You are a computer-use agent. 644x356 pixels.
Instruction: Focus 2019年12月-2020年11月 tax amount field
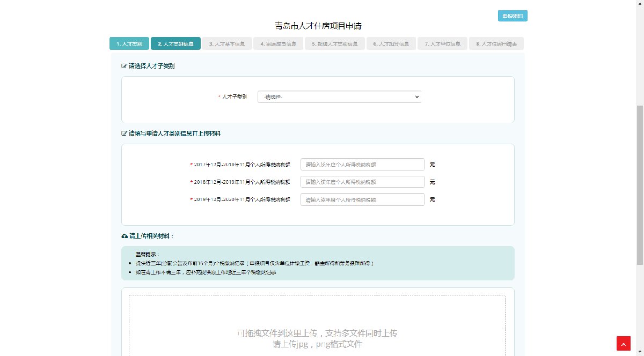pyautogui.click(x=362, y=199)
